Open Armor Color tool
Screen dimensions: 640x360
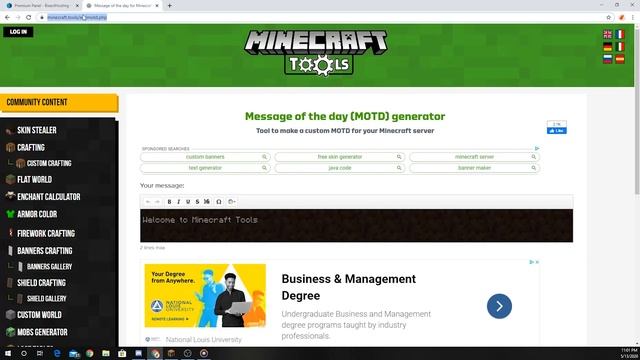point(37,214)
